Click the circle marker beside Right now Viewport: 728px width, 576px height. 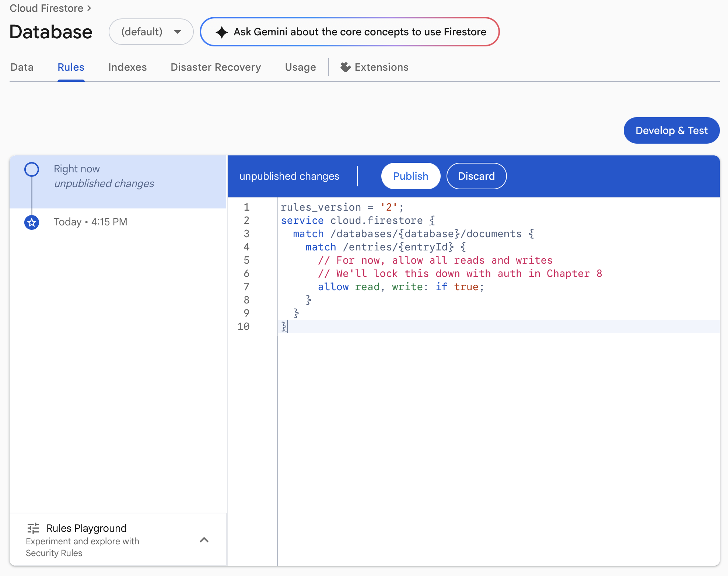pyautogui.click(x=32, y=169)
